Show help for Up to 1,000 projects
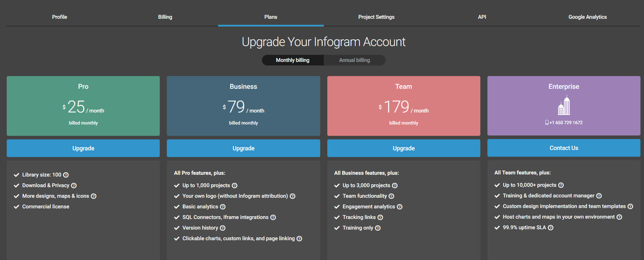 tap(235, 185)
